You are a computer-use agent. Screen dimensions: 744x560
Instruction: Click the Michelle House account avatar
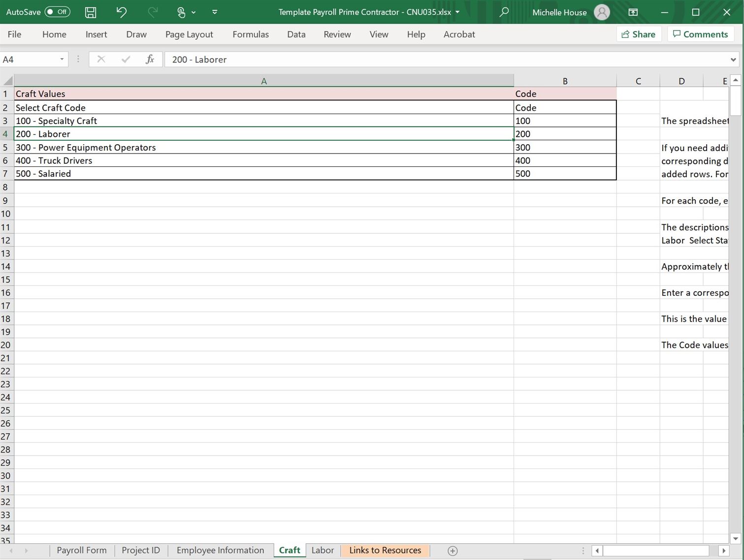[x=602, y=12]
